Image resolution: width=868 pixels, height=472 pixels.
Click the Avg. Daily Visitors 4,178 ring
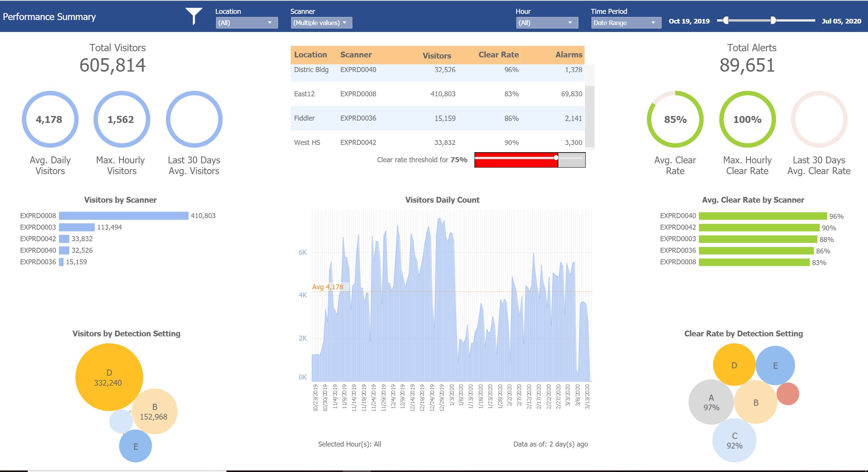click(50, 119)
